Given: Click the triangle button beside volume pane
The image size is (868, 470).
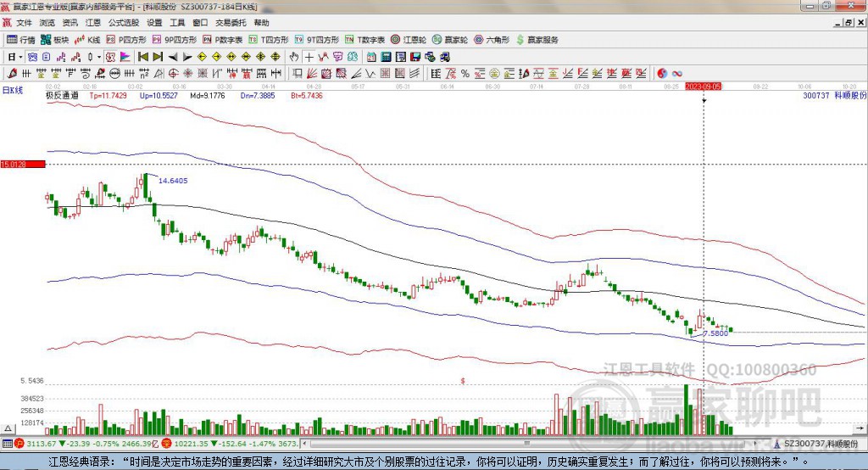Looking at the screenshot, I should 8,428.
